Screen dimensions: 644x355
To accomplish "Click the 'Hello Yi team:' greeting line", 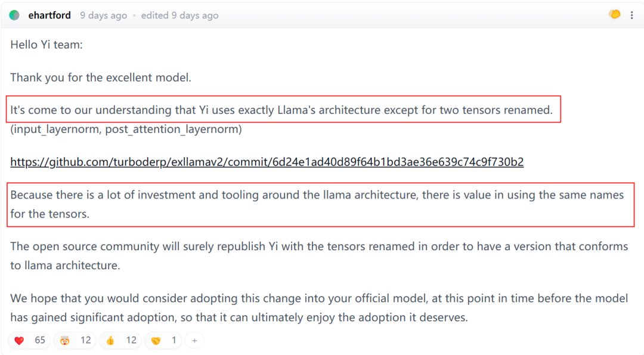I will 47,45.
